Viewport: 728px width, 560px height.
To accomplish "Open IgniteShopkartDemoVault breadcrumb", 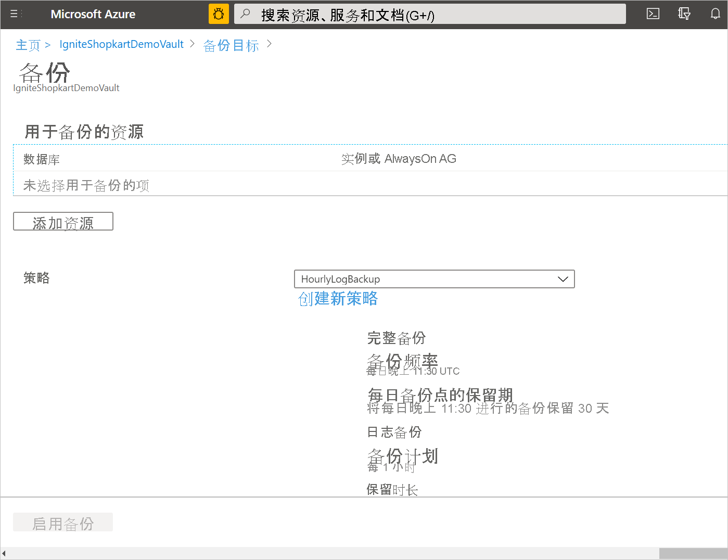I will coord(121,44).
